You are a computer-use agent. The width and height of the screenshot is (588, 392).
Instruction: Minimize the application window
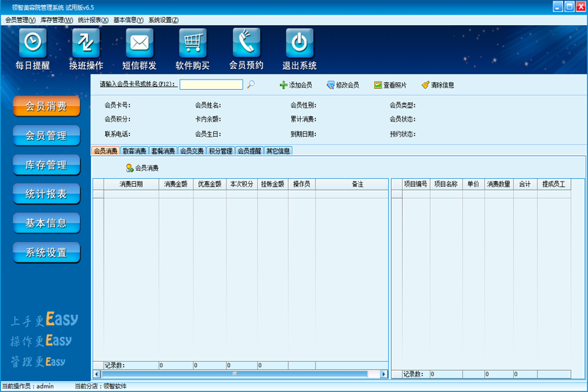click(558, 7)
